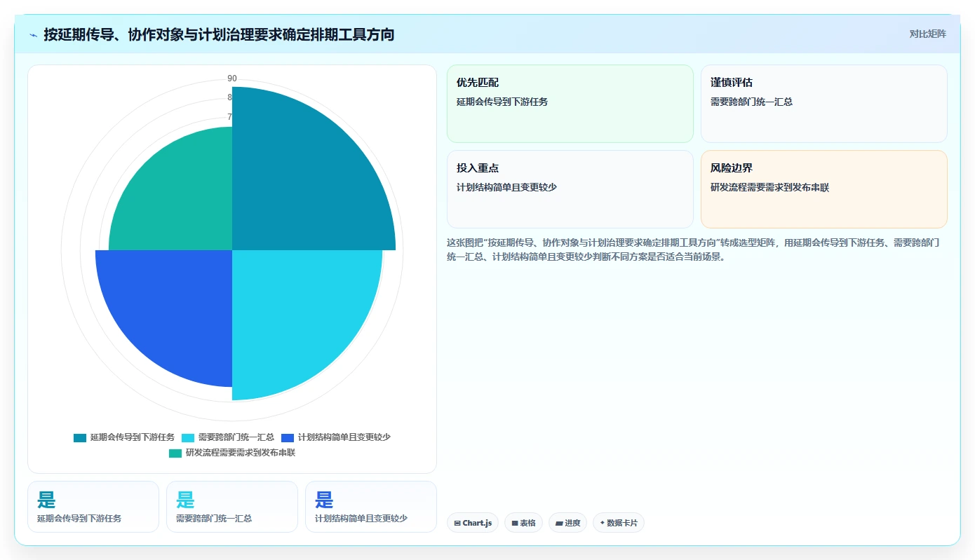Open the 优先匹配 card
Image resolution: width=975 pixels, height=560 pixels.
pos(570,104)
